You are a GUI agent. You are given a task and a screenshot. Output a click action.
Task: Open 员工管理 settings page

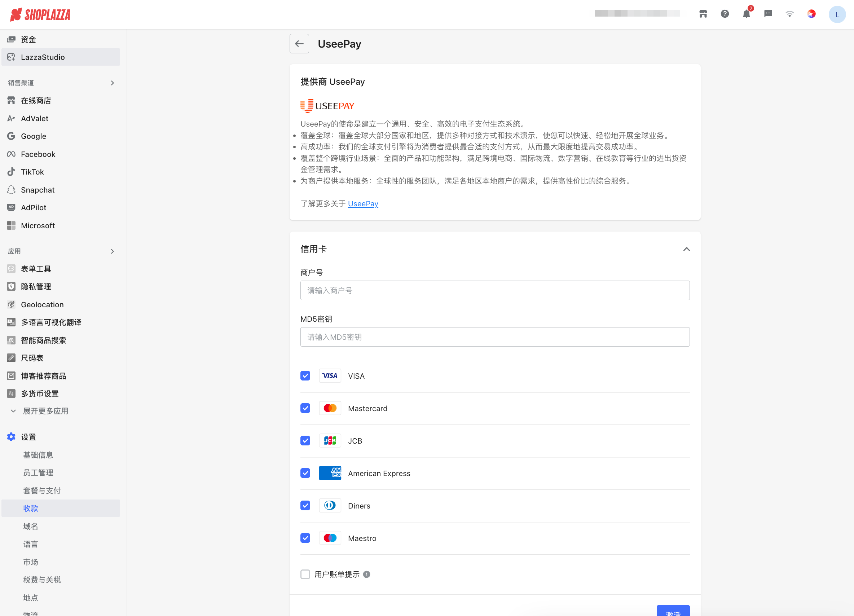(x=38, y=472)
